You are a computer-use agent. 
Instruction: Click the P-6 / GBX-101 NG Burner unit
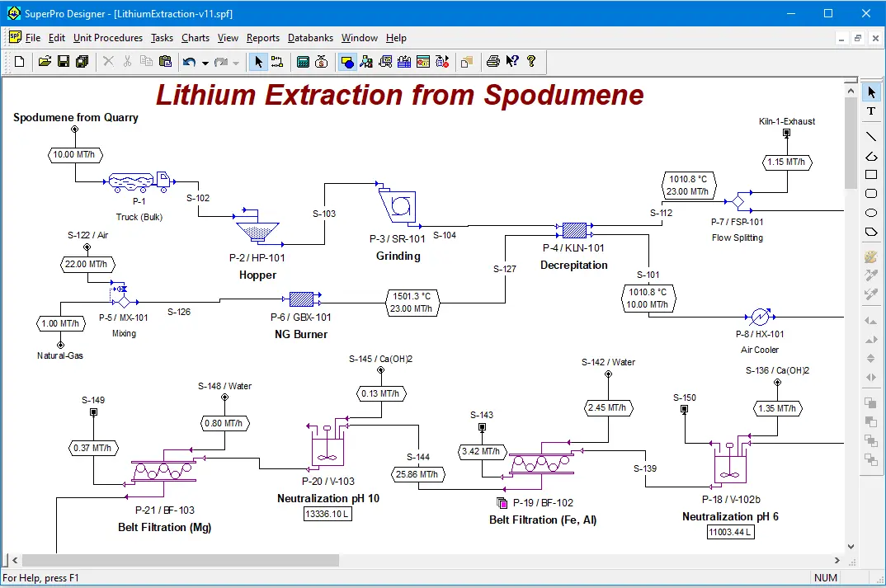coord(302,299)
